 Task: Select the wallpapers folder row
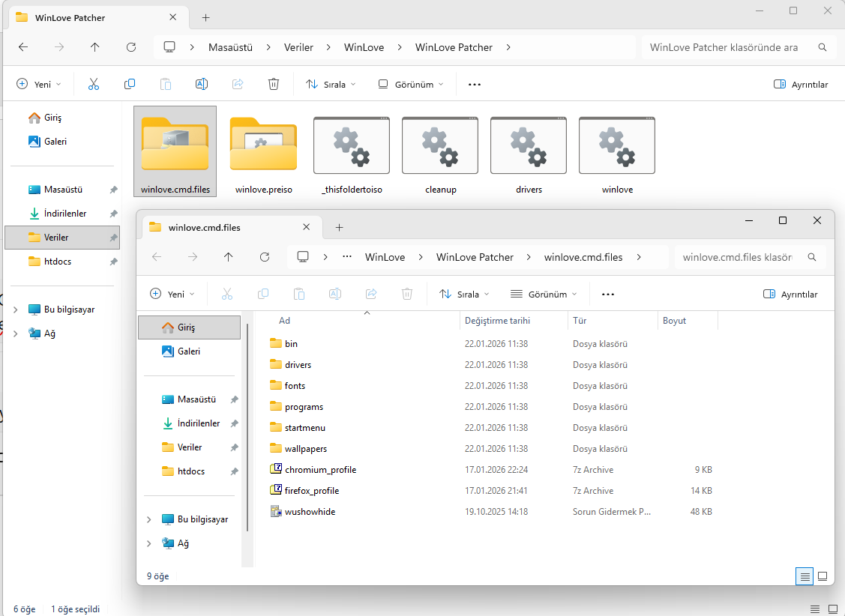tap(493, 449)
